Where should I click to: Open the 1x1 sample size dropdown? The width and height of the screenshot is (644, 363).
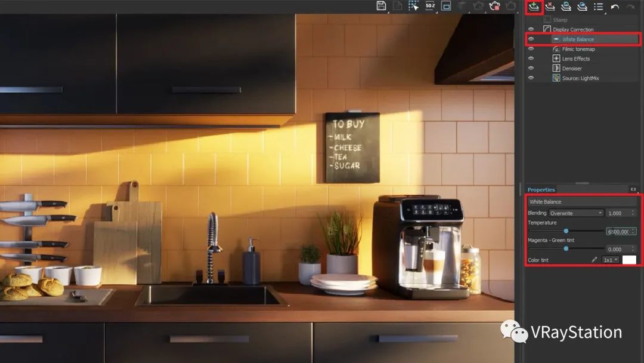(610, 260)
